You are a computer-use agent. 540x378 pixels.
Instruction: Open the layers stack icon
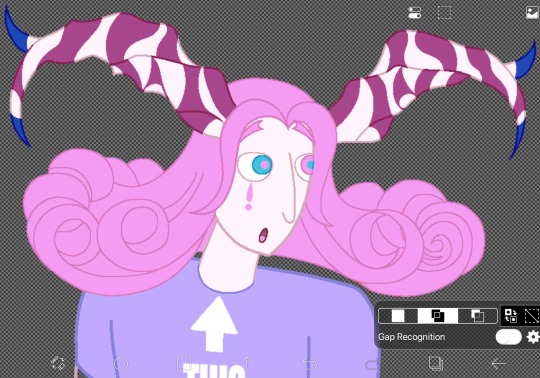[x=435, y=364]
